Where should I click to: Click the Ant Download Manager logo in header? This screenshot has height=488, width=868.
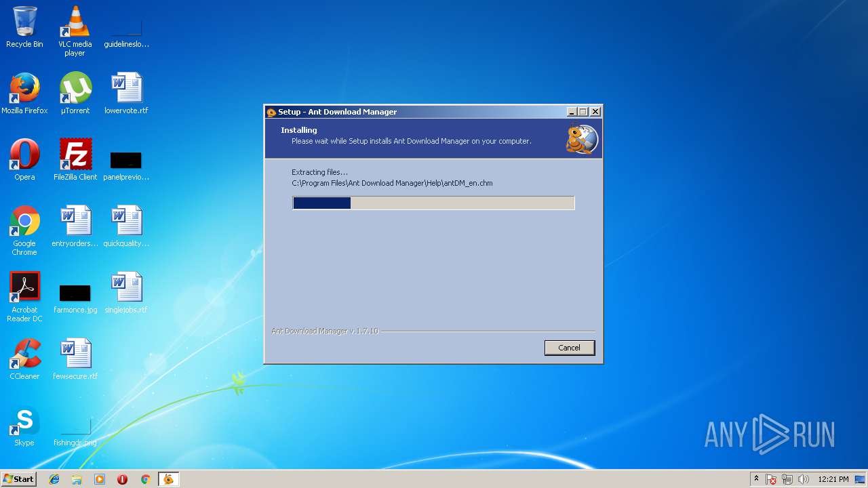tap(582, 139)
